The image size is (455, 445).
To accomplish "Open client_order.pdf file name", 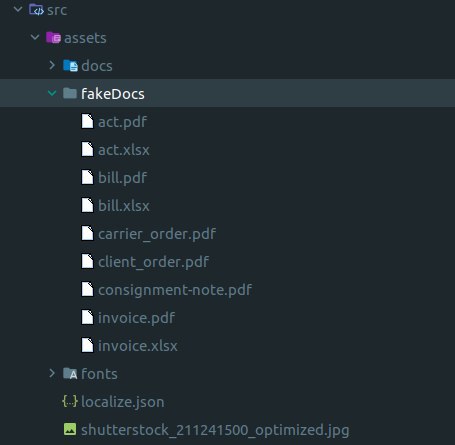I will click(154, 262).
